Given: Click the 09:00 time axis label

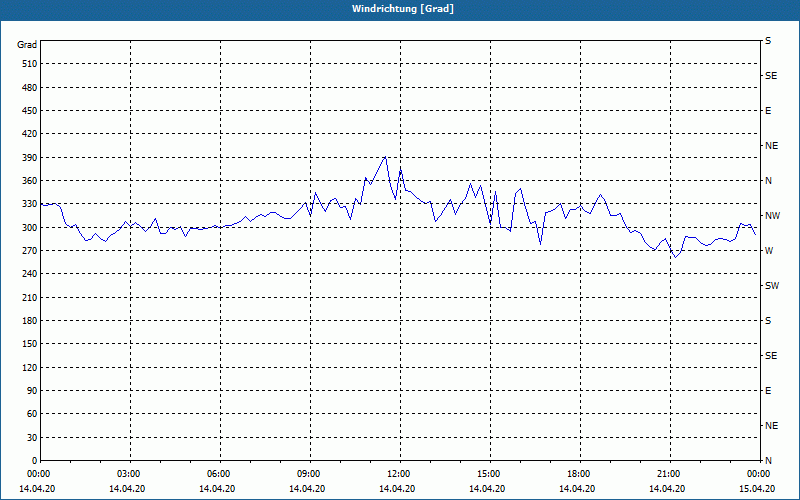Looking at the screenshot, I should 308,474.
